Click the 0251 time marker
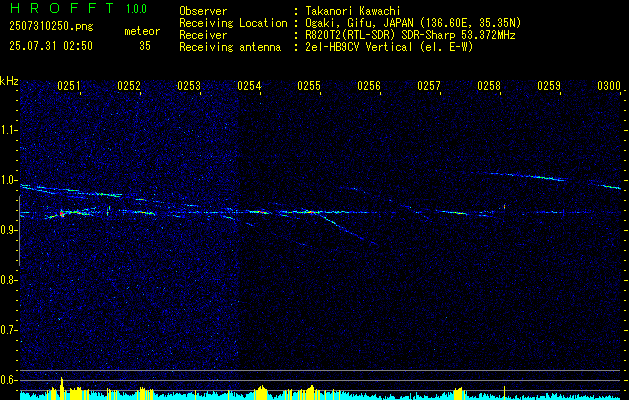 click(x=69, y=86)
